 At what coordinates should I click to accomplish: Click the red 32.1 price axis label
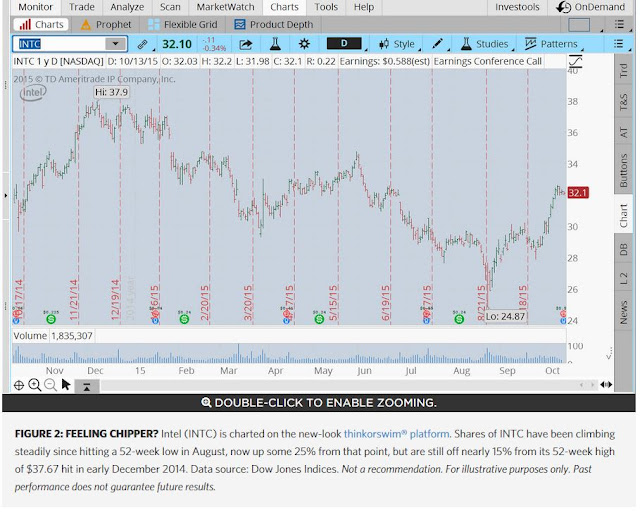(578, 193)
